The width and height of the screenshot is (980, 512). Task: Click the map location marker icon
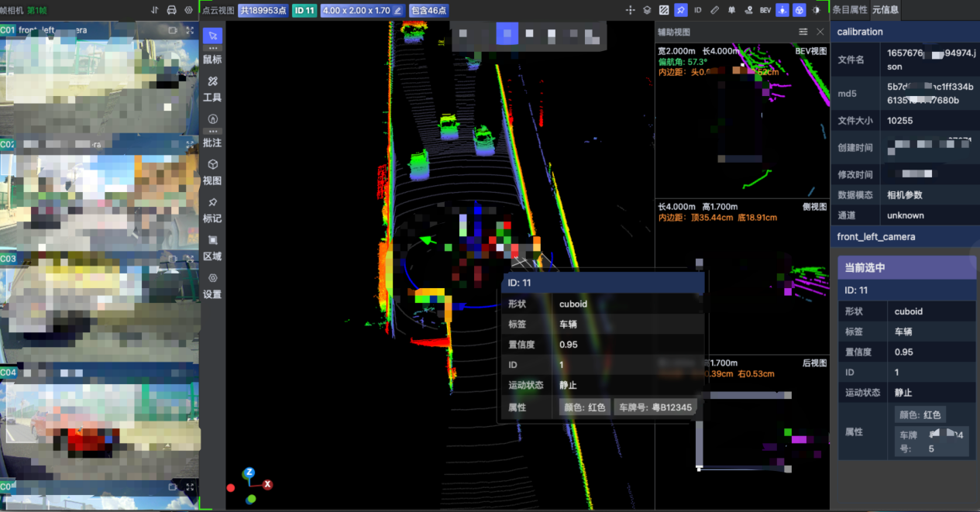point(748,10)
